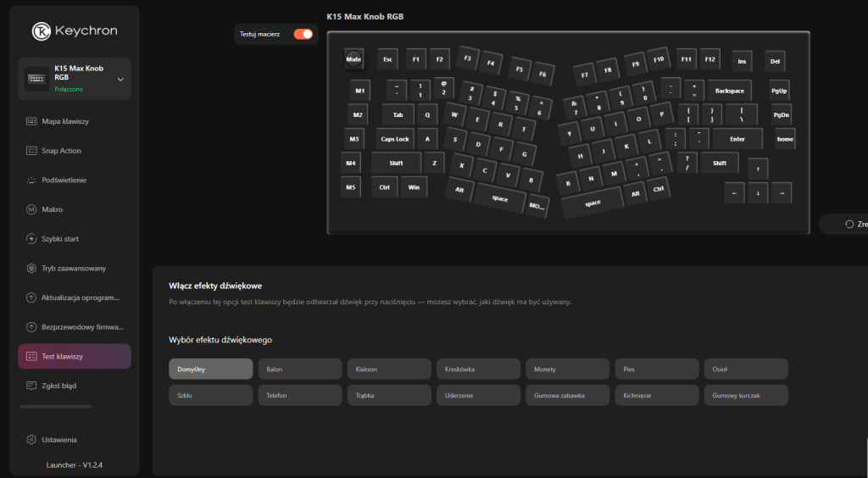Click the right arrow key
This screenshot has width=868, height=478.
pyautogui.click(x=782, y=193)
